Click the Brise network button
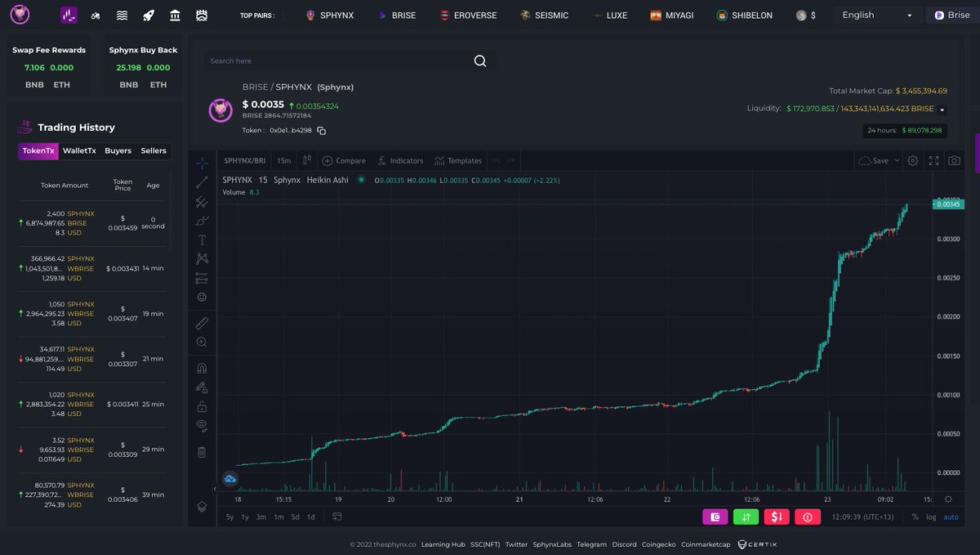Image resolution: width=980 pixels, height=555 pixels. [x=952, y=15]
